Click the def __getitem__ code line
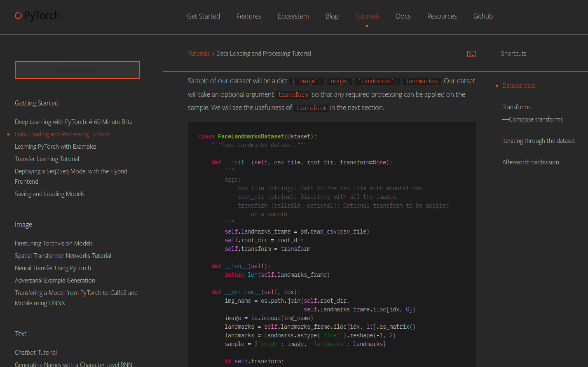The width and height of the screenshot is (588, 367). (x=256, y=292)
